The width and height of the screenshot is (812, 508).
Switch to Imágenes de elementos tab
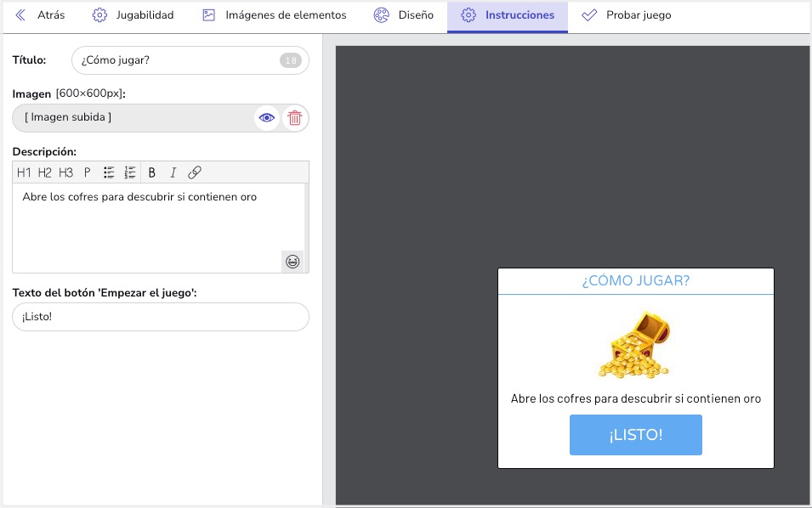point(275,15)
